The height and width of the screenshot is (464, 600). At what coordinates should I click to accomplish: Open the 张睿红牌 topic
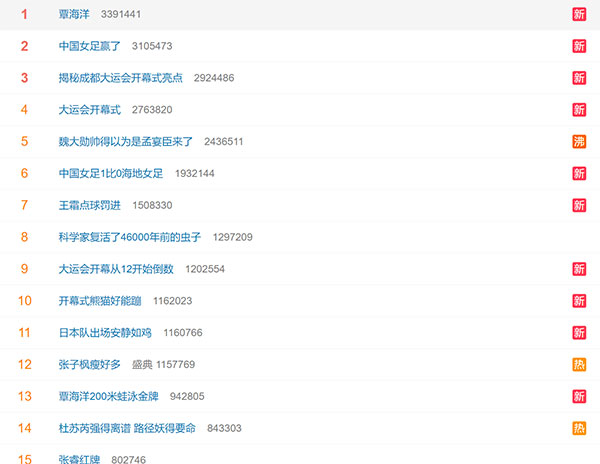tap(80, 459)
